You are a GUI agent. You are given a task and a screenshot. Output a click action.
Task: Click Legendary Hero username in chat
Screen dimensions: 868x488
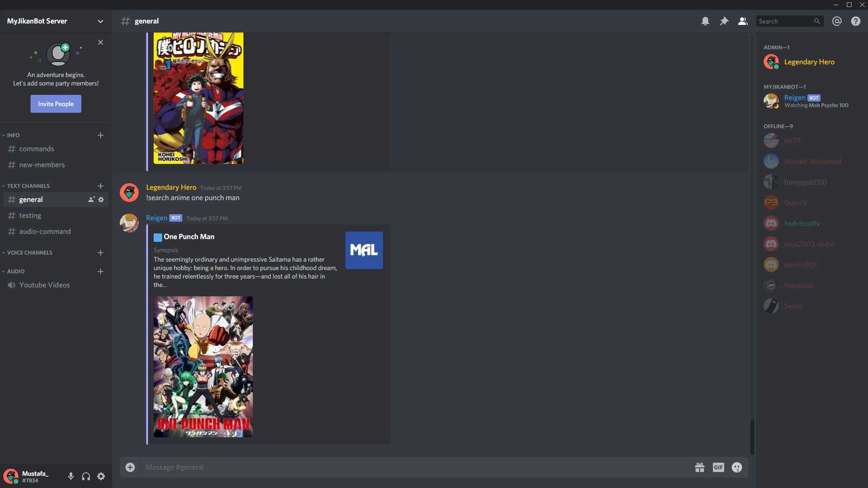(x=171, y=187)
